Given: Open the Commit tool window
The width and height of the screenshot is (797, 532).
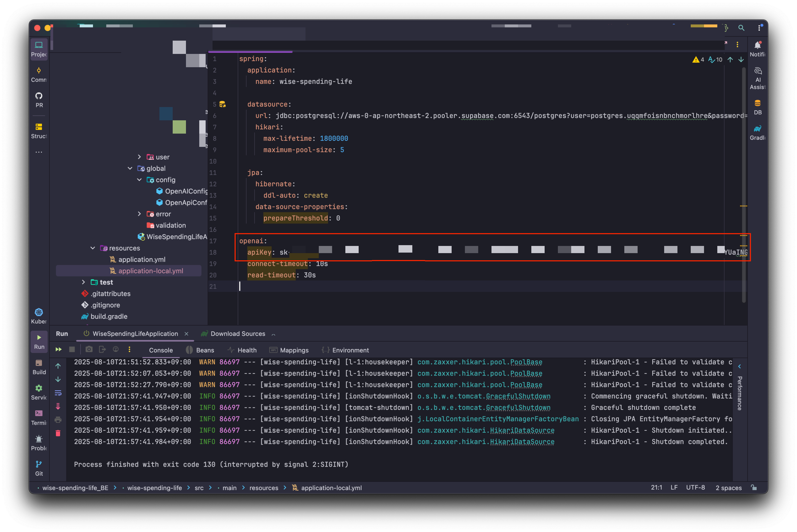Looking at the screenshot, I should (39, 75).
